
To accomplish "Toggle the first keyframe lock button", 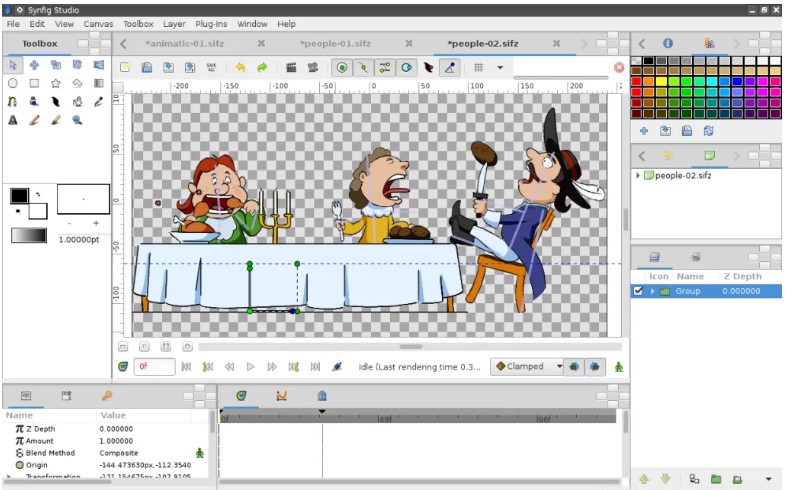I will click(x=574, y=366).
